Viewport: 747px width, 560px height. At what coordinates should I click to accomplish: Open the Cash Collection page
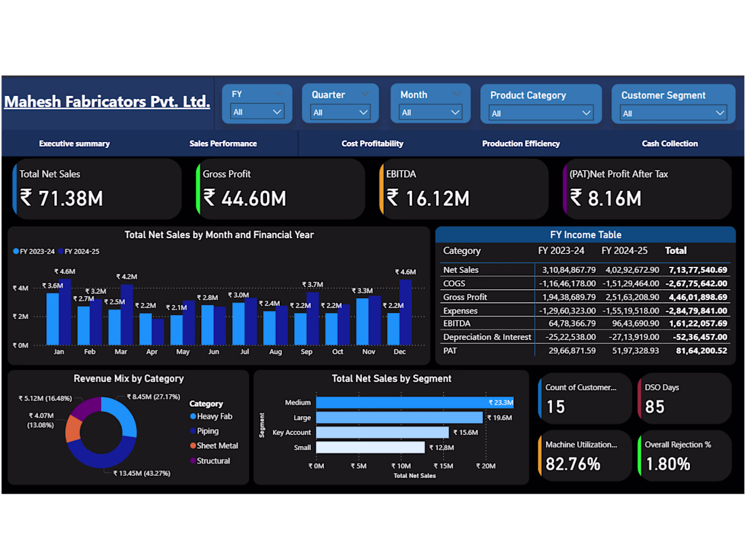pyautogui.click(x=670, y=143)
